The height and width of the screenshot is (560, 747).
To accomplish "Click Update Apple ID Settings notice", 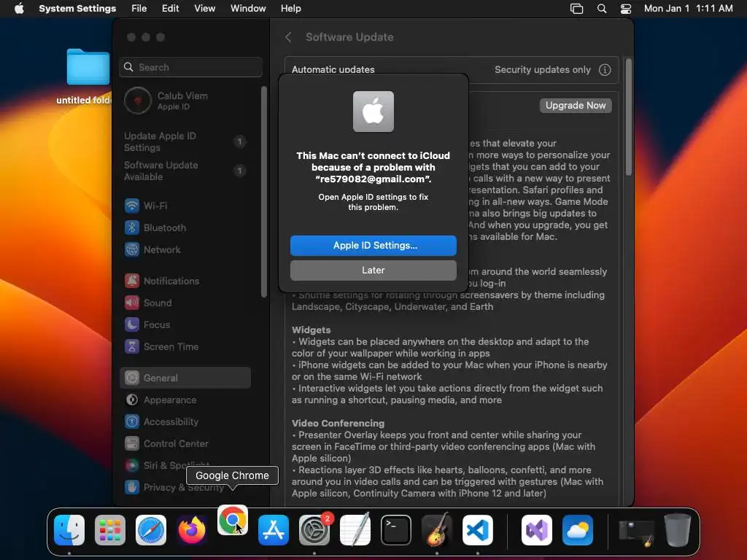I will (186, 142).
